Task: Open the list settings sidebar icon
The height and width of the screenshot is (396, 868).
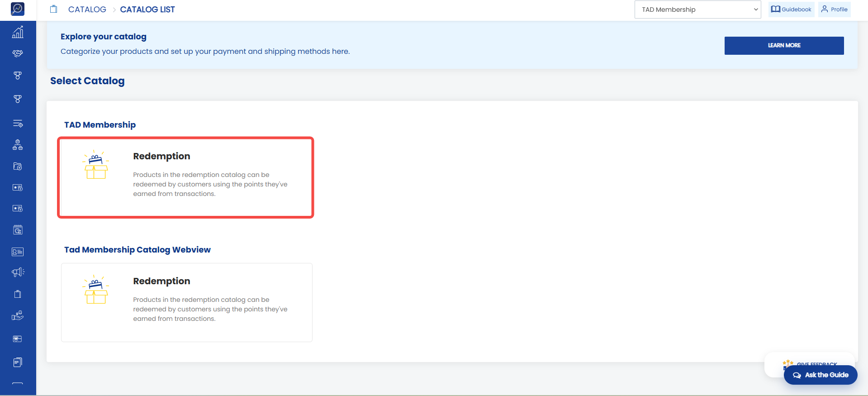Action: pos(18,124)
